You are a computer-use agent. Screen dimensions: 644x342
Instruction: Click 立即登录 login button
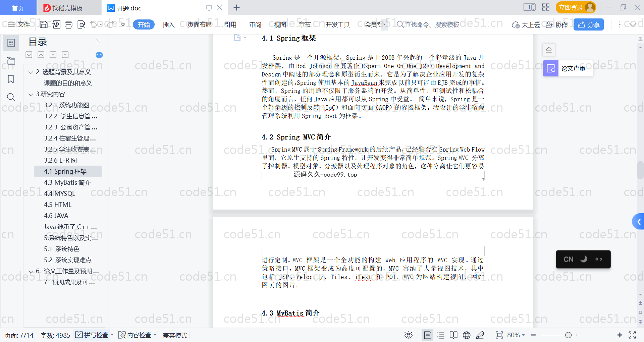click(x=576, y=7)
